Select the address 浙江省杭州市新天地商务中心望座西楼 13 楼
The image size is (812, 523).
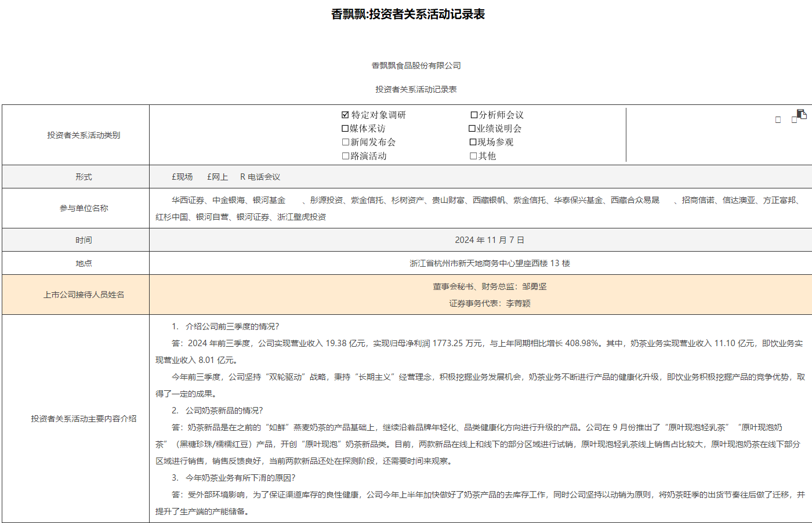click(x=490, y=263)
